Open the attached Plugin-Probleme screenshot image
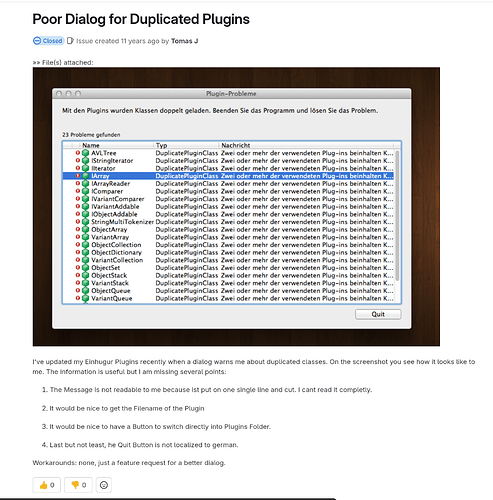493x500 pixels. click(236, 207)
